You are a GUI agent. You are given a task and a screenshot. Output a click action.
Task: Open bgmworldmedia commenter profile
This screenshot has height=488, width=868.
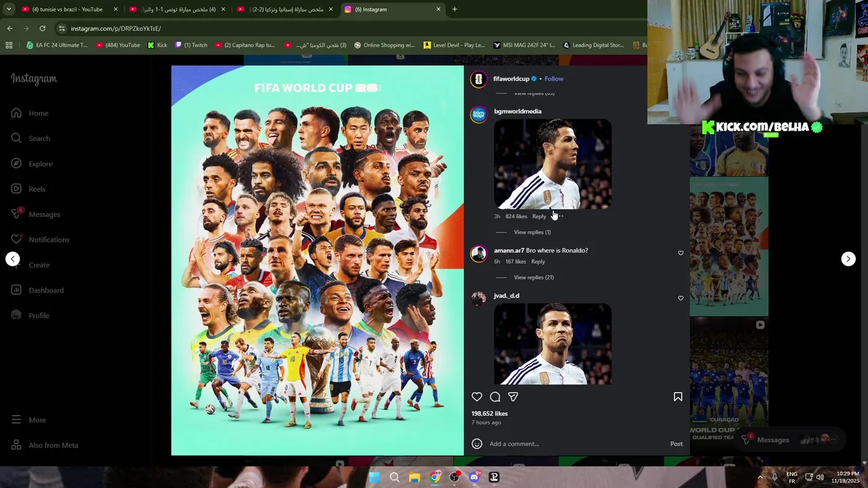pos(517,111)
